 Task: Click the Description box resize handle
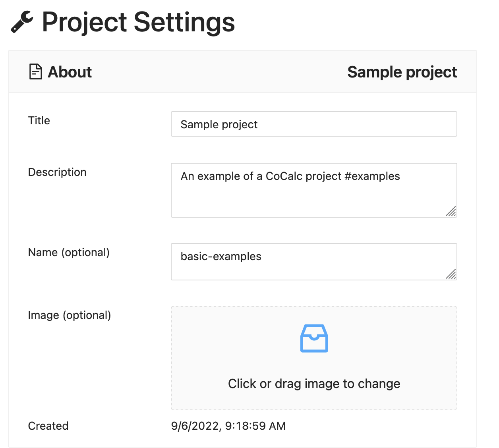pos(451,211)
